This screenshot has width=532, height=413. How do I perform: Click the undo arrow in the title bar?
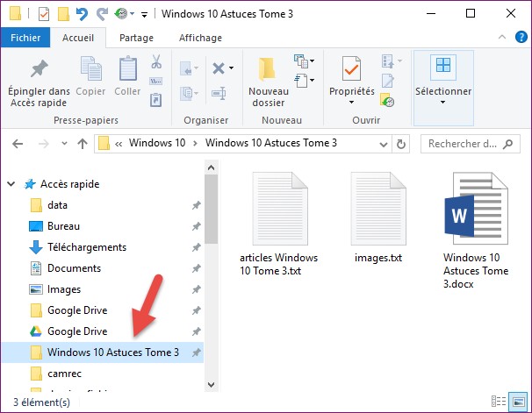tap(82, 14)
